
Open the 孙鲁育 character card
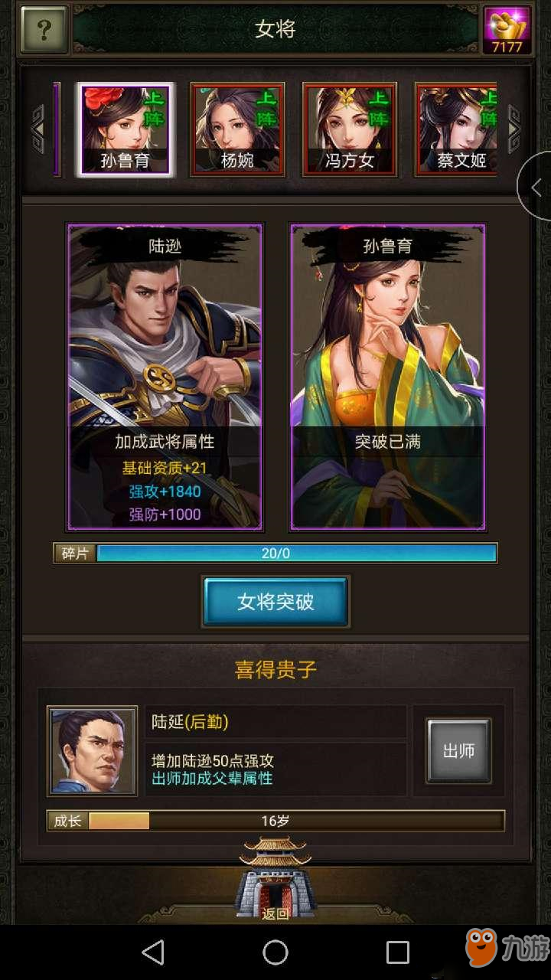(x=387, y=377)
